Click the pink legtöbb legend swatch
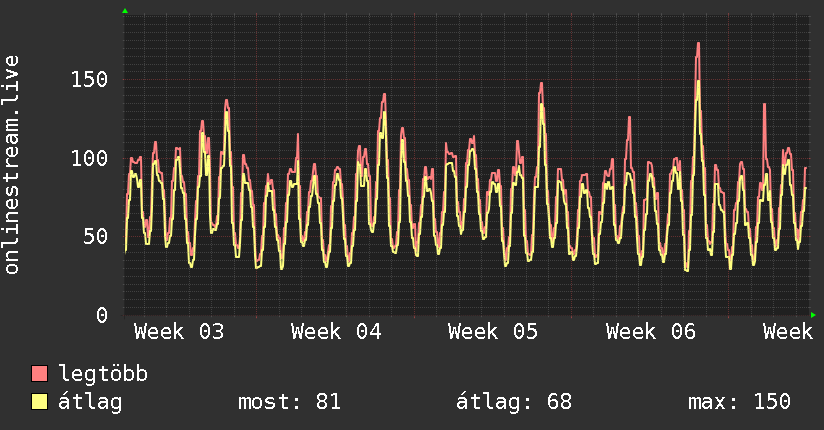The image size is (824, 430). click(x=39, y=374)
